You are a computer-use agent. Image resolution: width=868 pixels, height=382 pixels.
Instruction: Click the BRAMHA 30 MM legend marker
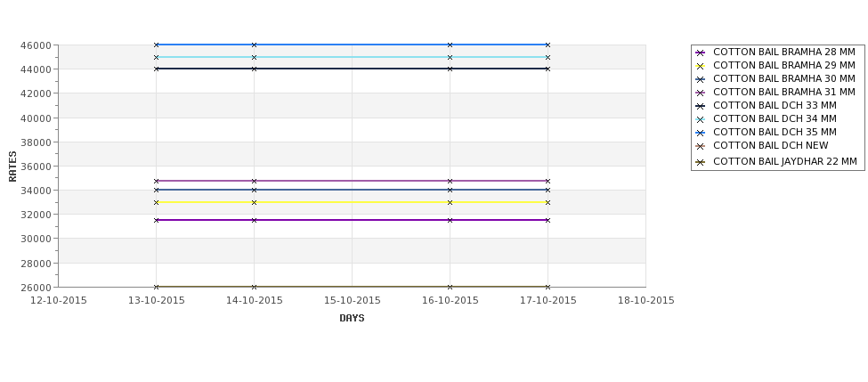700,79
